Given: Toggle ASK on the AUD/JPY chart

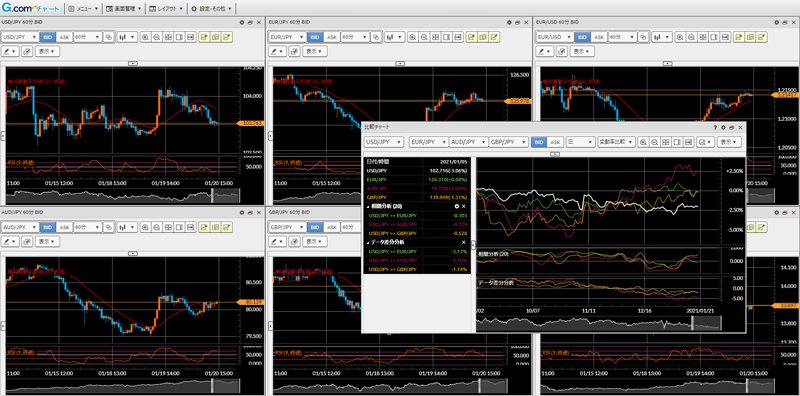Looking at the screenshot, I should point(64,227).
